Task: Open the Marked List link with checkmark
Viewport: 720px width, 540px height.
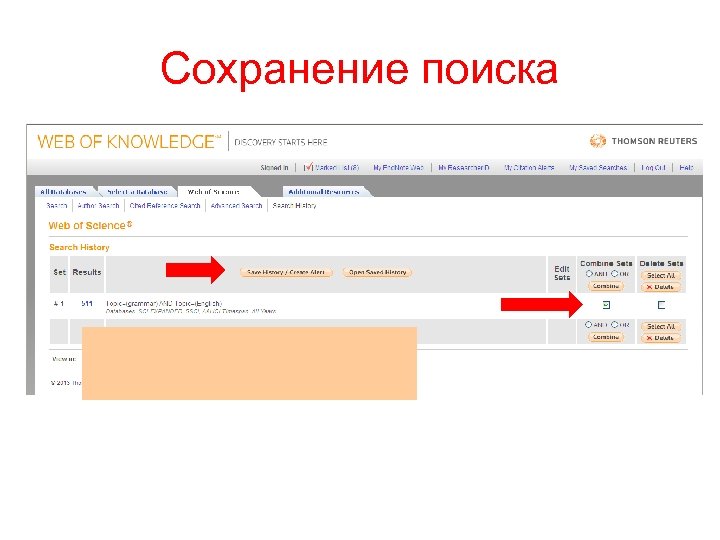Action: tap(331, 168)
